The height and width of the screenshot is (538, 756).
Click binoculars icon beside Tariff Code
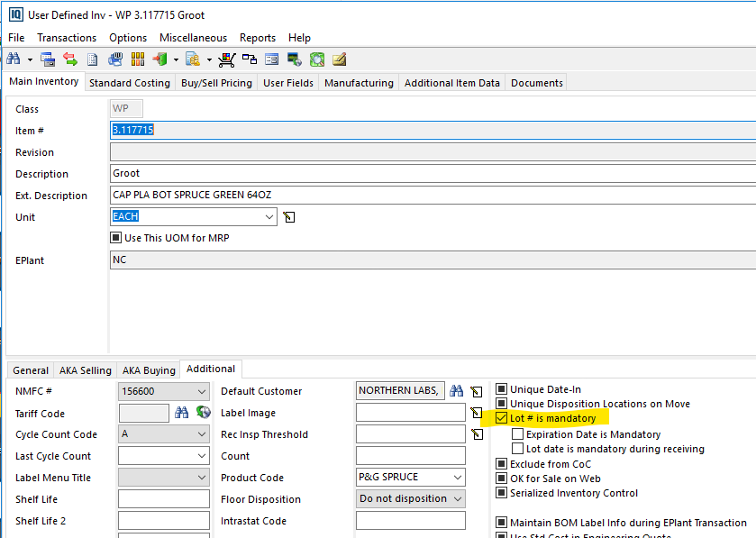pyautogui.click(x=182, y=412)
